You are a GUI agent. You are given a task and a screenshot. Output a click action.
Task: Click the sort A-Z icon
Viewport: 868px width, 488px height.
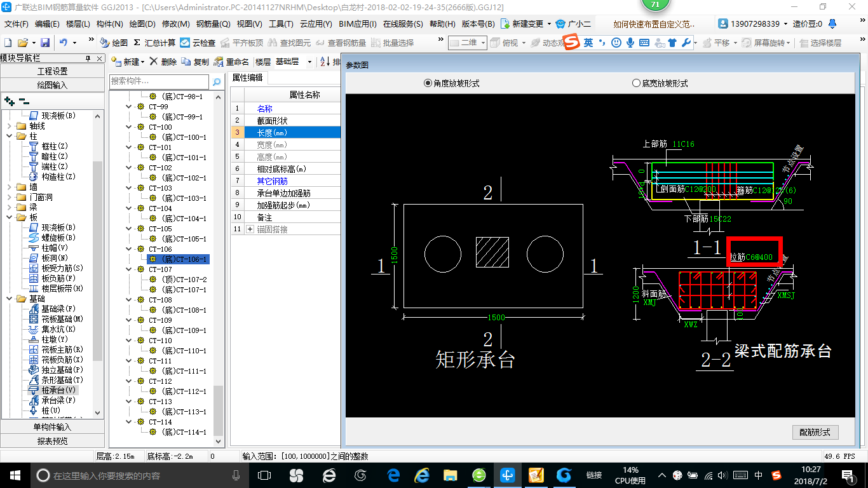point(325,62)
